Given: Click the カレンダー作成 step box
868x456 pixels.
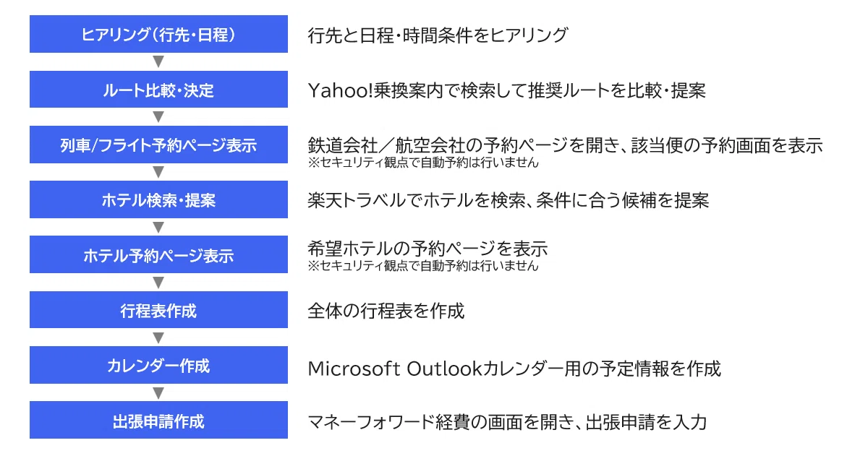Looking at the screenshot, I should click(158, 365).
